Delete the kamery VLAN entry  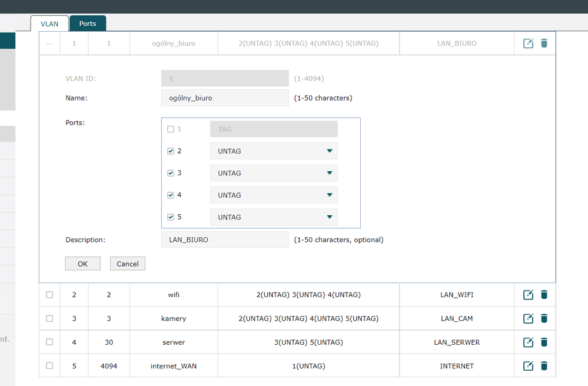544,318
